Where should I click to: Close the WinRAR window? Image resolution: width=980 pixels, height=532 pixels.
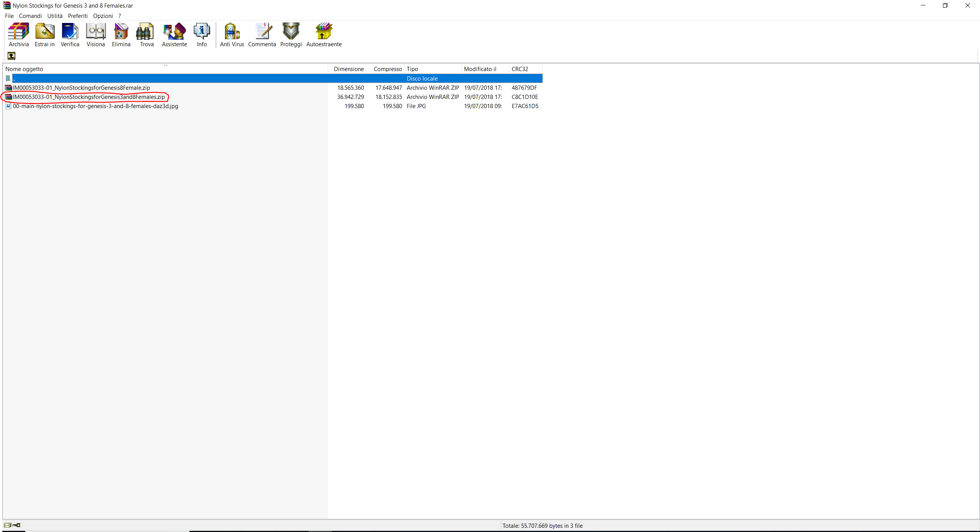[x=968, y=5]
